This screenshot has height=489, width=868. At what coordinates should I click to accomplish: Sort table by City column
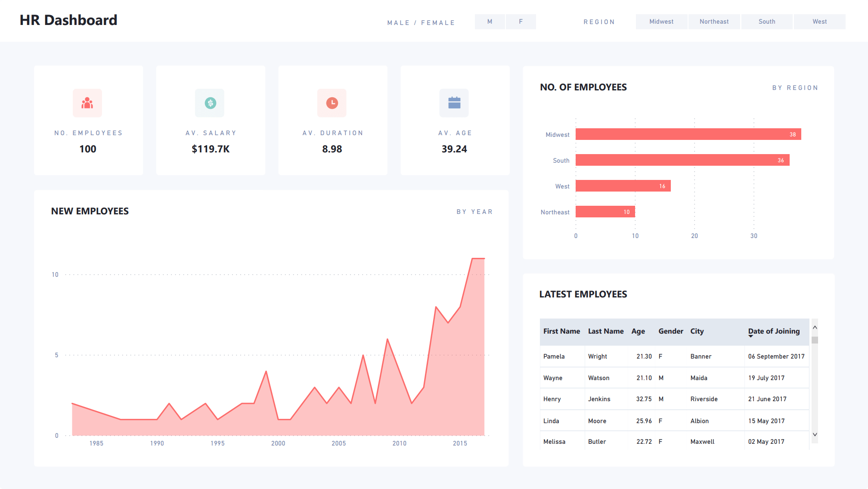[x=697, y=331]
